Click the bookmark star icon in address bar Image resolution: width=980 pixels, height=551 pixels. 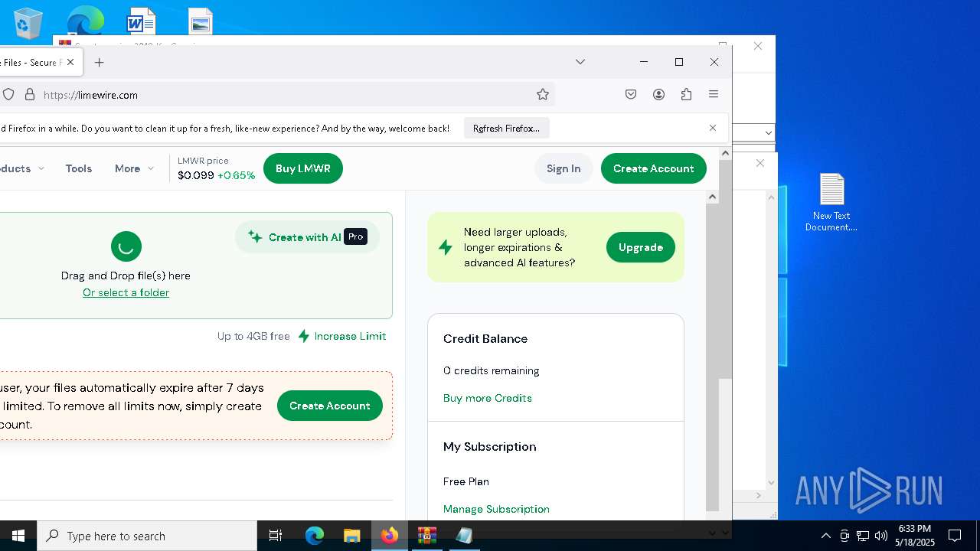pyautogui.click(x=543, y=94)
